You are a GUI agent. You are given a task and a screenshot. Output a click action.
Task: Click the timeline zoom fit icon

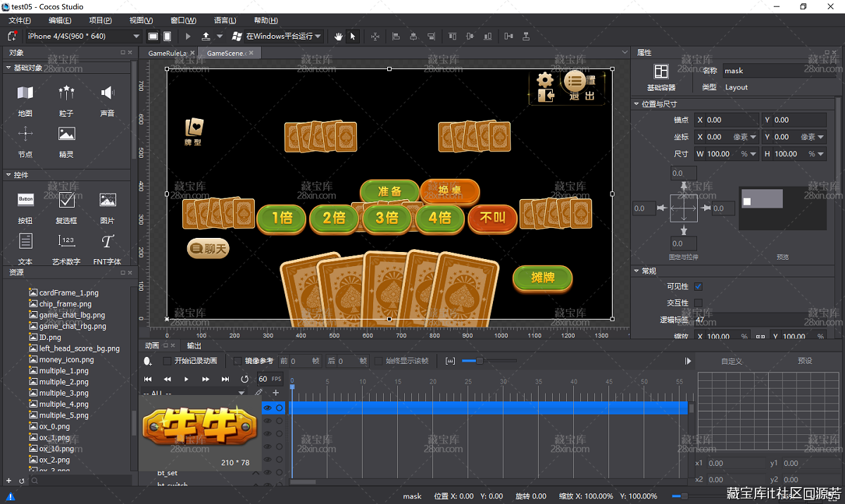(x=451, y=361)
